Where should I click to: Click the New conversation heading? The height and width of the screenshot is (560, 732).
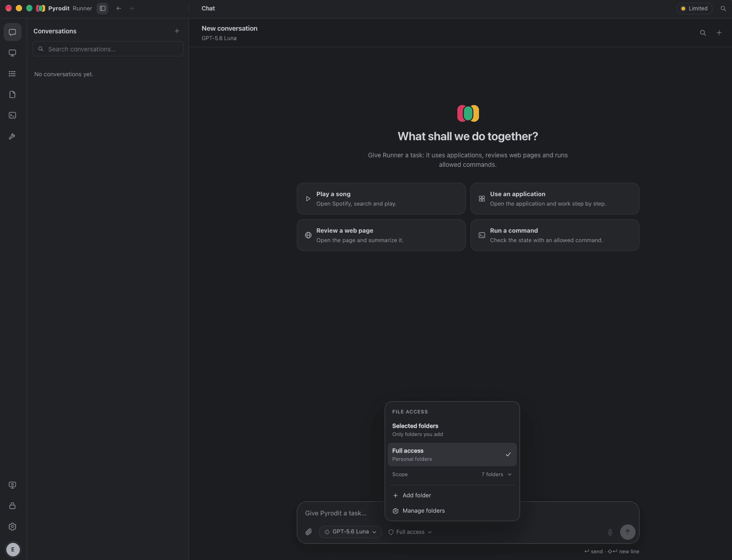(230, 28)
